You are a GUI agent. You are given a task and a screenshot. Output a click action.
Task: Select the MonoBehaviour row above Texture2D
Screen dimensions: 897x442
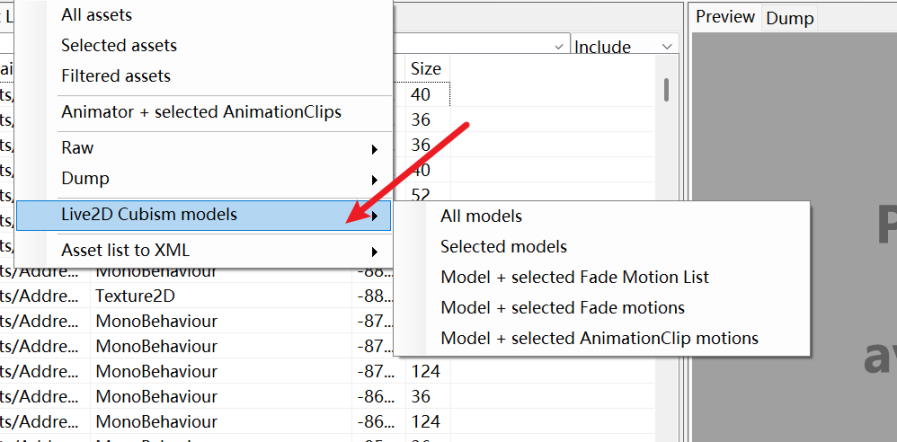[327, 271]
